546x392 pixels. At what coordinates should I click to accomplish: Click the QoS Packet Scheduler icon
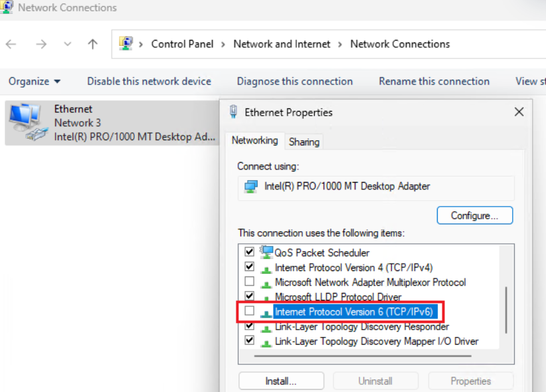pos(266,252)
